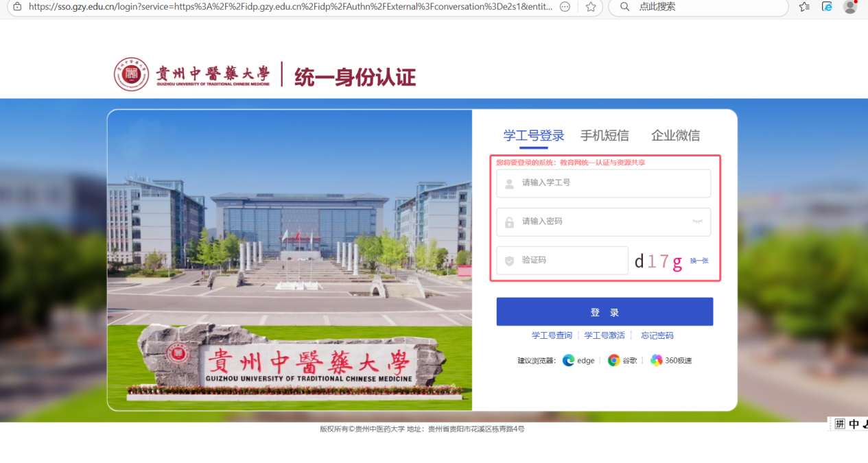
Task: Click the Edge browser recommendation icon
Action: click(568, 361)
